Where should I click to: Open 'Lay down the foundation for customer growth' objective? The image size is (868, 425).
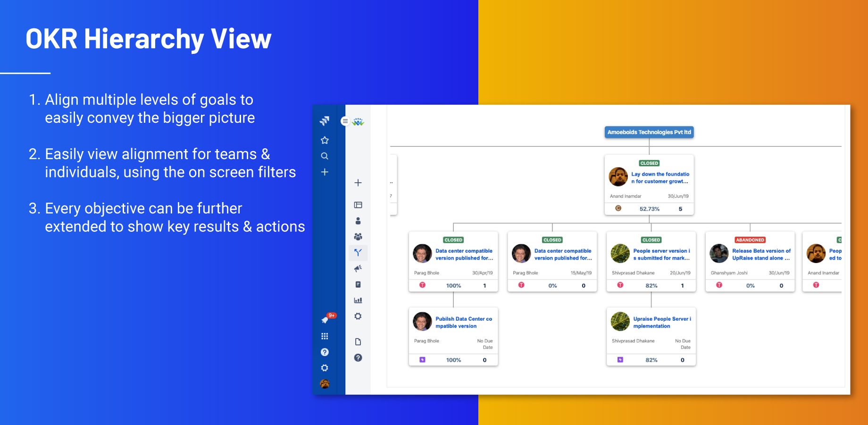pos(660,178)
